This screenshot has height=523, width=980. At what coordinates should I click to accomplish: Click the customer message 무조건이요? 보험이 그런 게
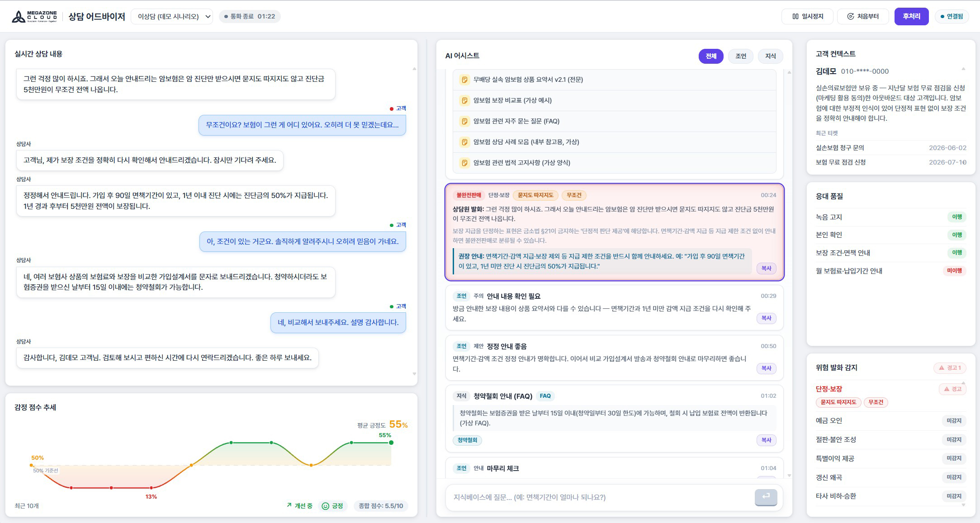coord(302,125)
